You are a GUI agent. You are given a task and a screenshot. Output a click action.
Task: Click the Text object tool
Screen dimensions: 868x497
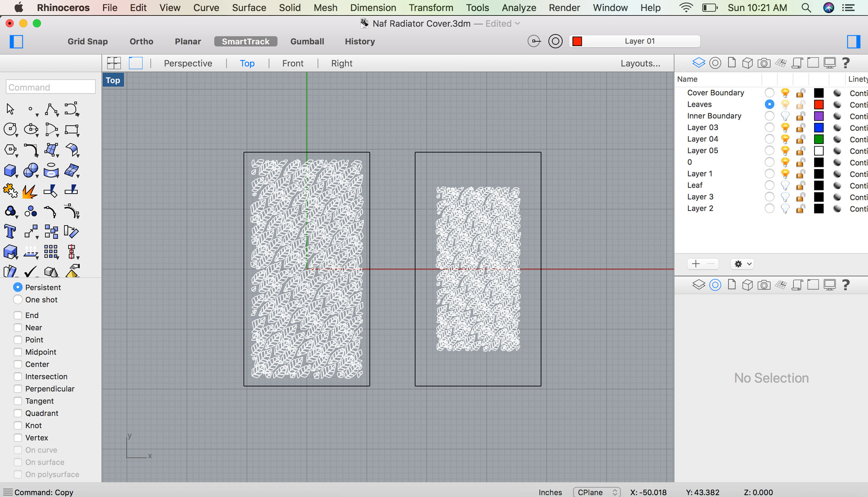10,232
